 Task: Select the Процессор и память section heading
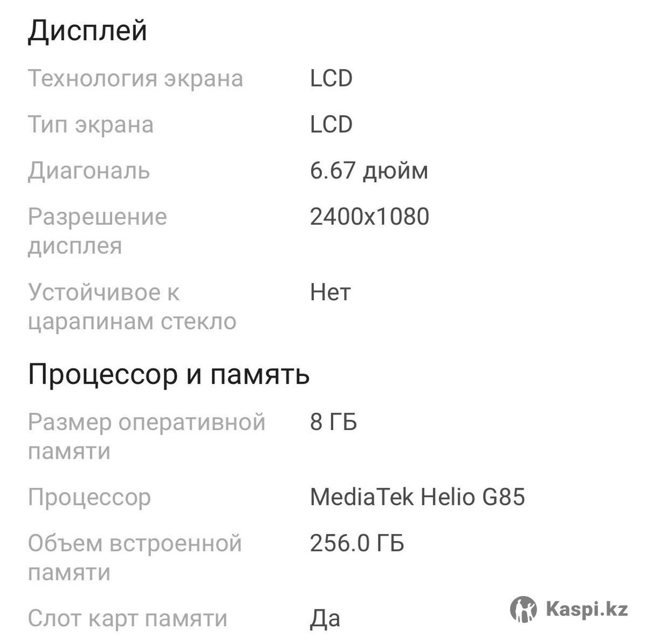[169, 374]
